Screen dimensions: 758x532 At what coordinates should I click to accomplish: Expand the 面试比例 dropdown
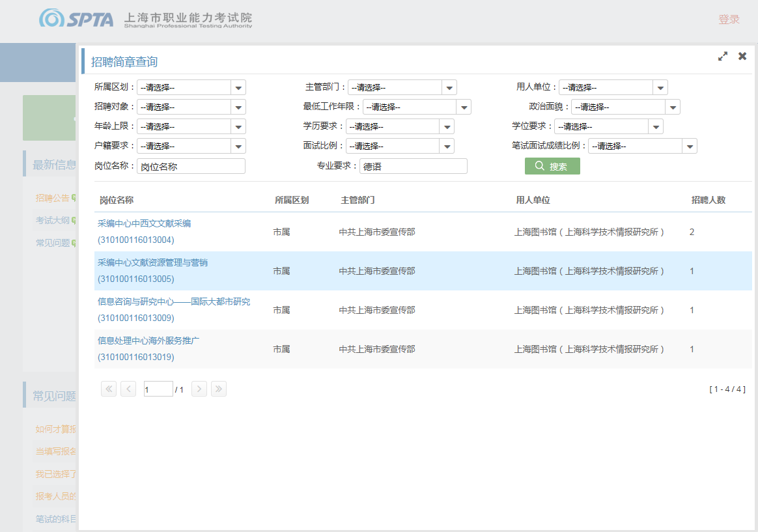(x=400, y=146)
